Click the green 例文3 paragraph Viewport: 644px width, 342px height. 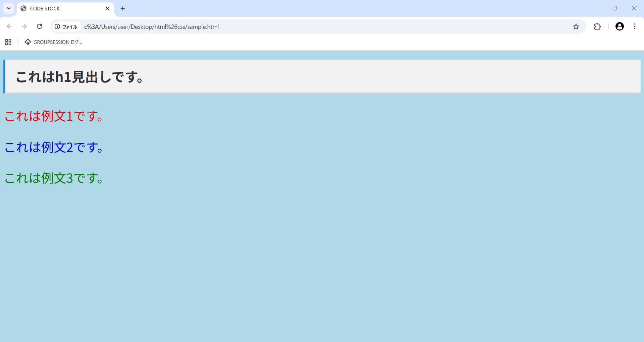pyautogui.click(x=54, y=178)
